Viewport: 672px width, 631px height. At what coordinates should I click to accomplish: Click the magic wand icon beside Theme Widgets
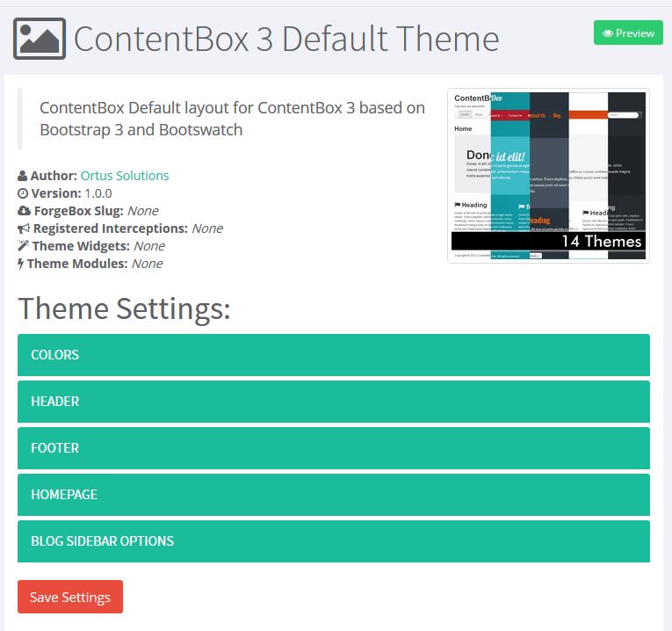point(23,246)
